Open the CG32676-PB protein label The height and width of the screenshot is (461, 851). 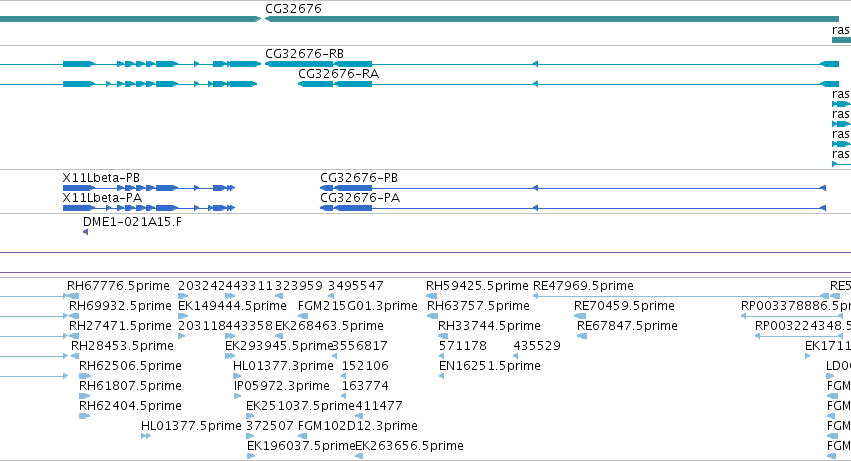[359, 178]
